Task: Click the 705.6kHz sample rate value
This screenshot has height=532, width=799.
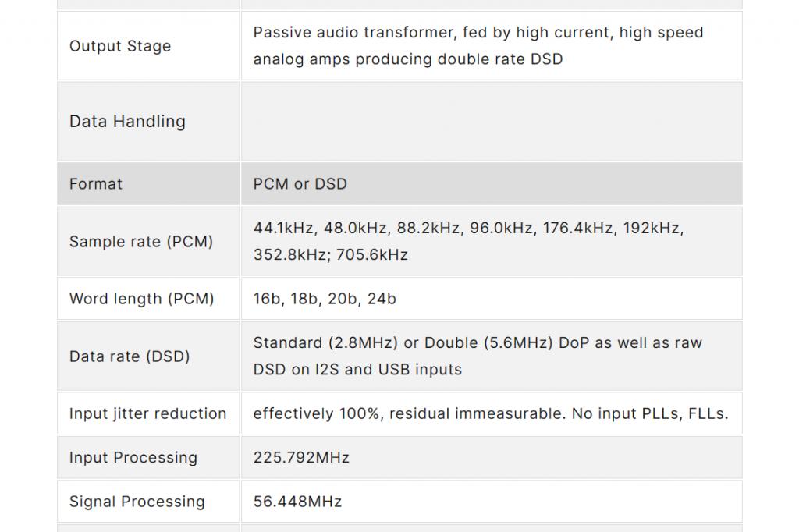Action: 372,255
